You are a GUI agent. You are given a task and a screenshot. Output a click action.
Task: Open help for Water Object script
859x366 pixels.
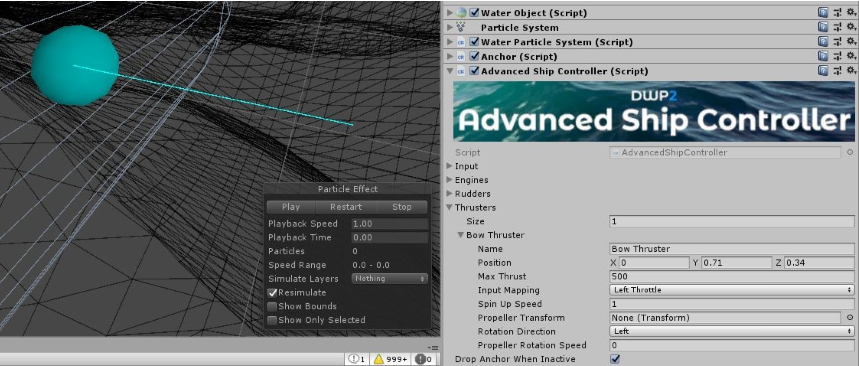click(823, 13)
